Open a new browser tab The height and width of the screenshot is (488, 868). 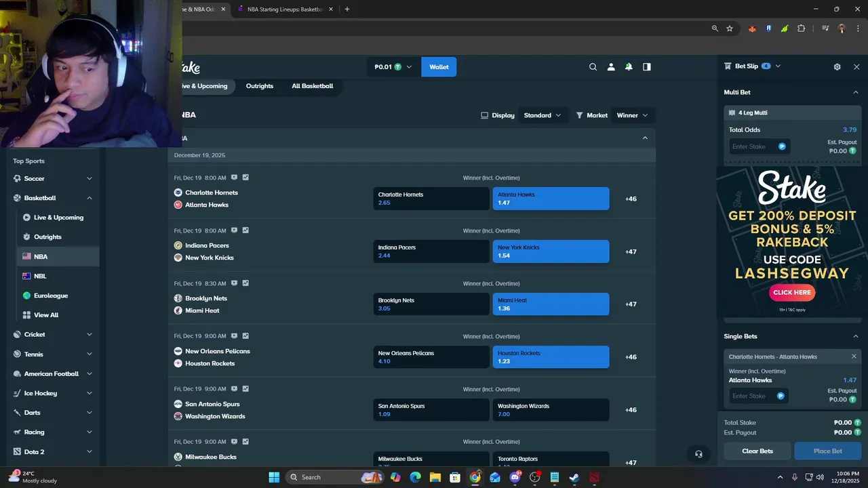[347, 9]
